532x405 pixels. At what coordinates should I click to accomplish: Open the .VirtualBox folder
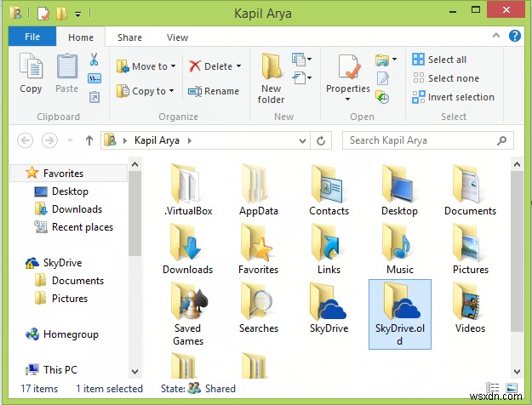[187, 190]
